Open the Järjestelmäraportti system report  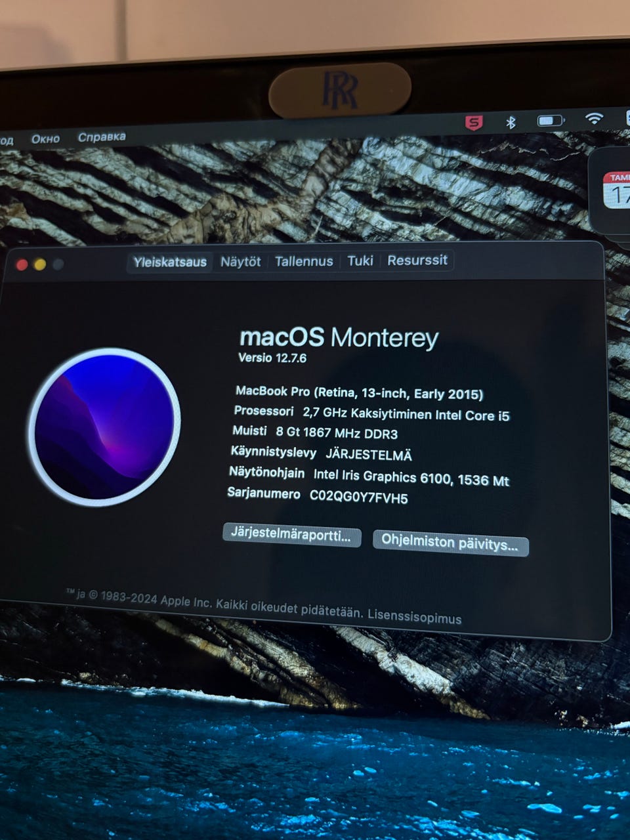click(291, 535)
